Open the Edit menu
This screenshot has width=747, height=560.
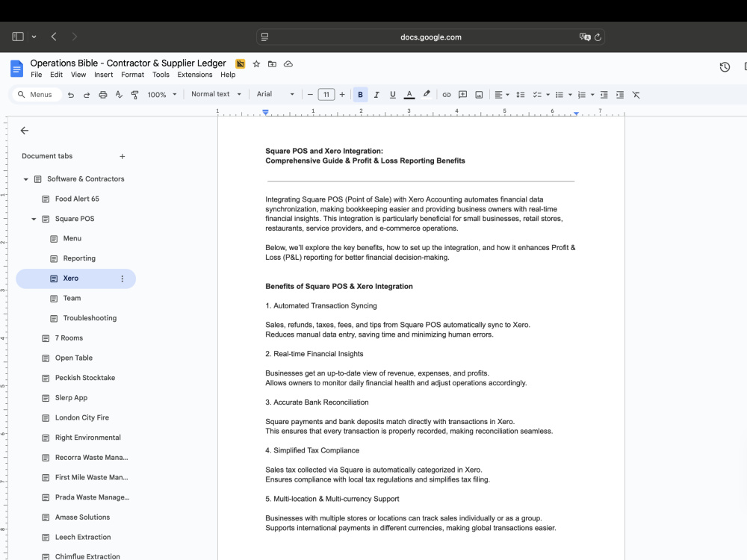[56, 75]
